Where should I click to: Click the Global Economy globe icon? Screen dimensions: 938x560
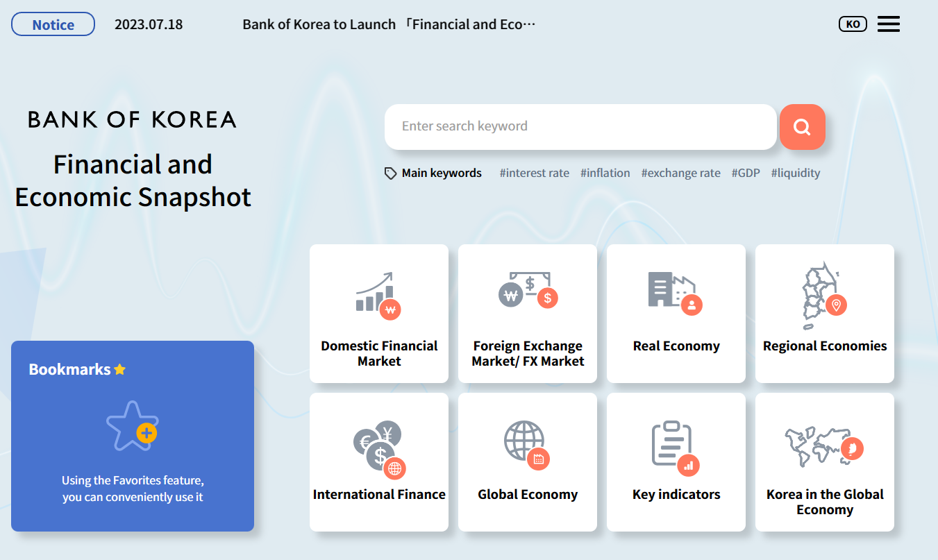pyautogui.click(x=527, y=445)
